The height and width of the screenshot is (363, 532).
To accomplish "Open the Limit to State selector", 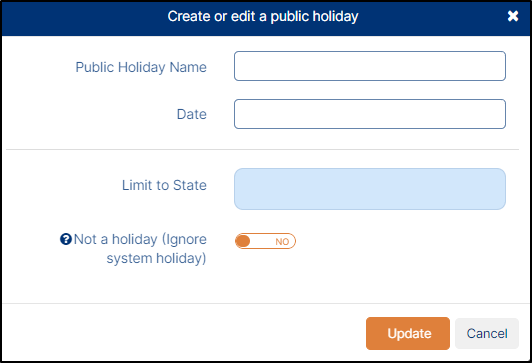I will click(370, 189).
